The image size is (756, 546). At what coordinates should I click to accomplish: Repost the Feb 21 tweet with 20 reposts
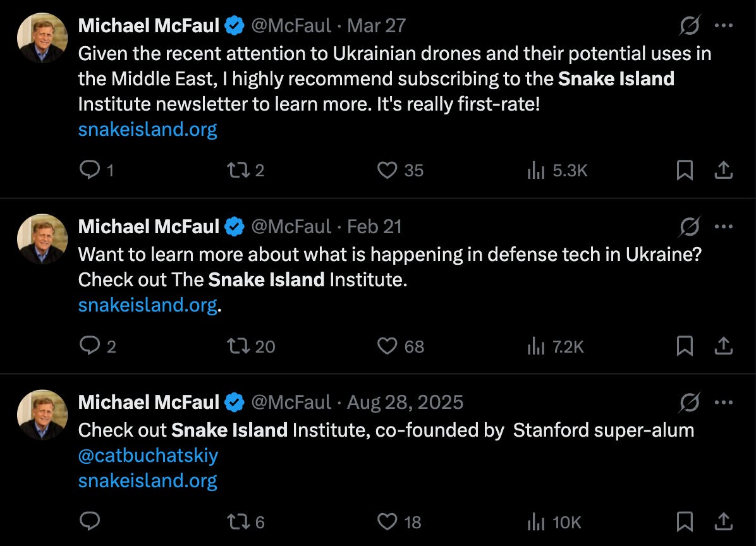(x=237, y=346)
